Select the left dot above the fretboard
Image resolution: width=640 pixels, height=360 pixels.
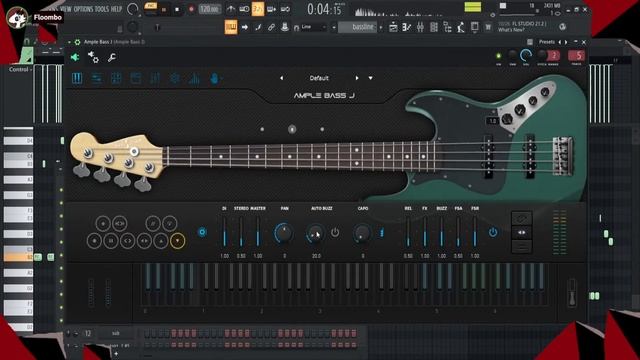pyautogui.click(x=262, y=129)
